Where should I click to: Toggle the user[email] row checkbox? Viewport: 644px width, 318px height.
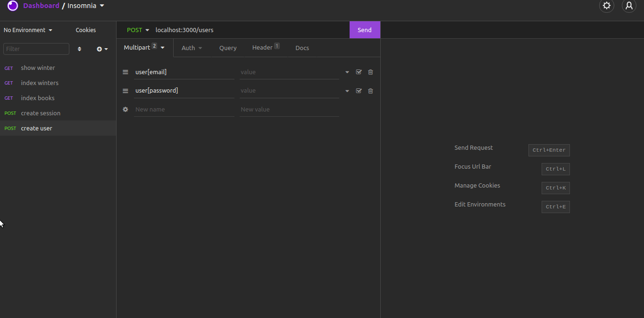[x=359, y=72]
